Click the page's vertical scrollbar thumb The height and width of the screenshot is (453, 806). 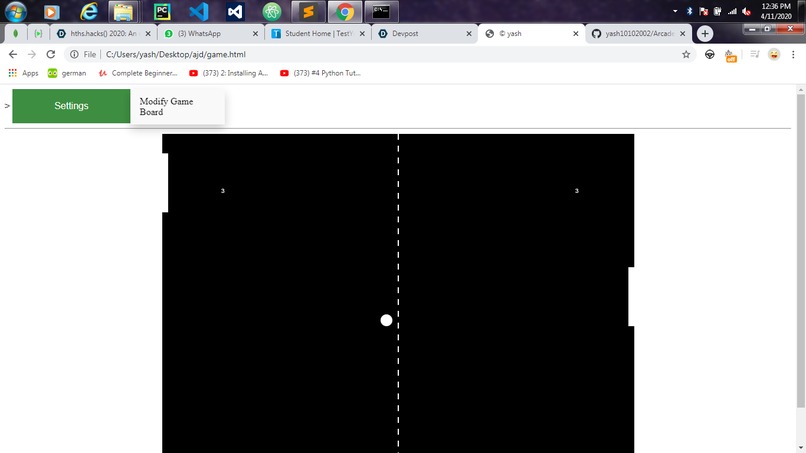click(800, 252)
